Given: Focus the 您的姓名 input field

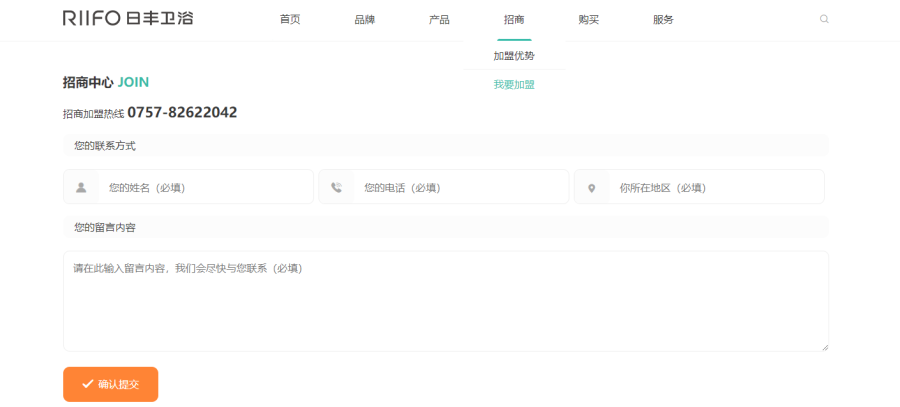Looking at the screenshot, I should point(205,187).
